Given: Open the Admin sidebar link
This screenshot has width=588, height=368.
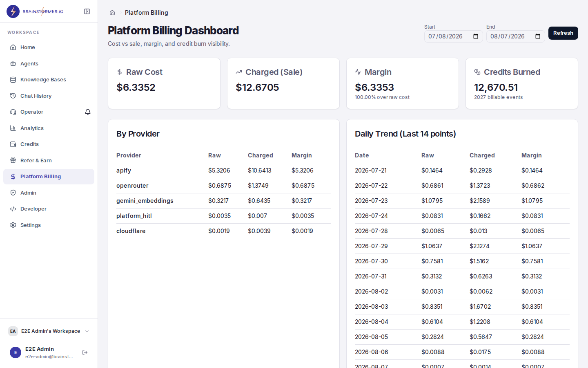Looking at the screenshot, I should 49,193.
